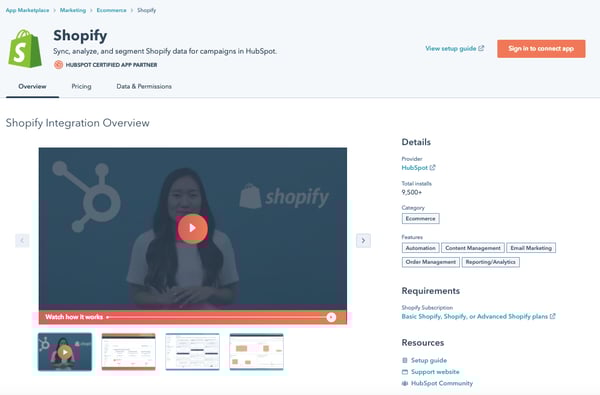Open the App Marketplace breadcrumb link
The width and height of the screenshot is (600, 395).
[x=28, y=10]
